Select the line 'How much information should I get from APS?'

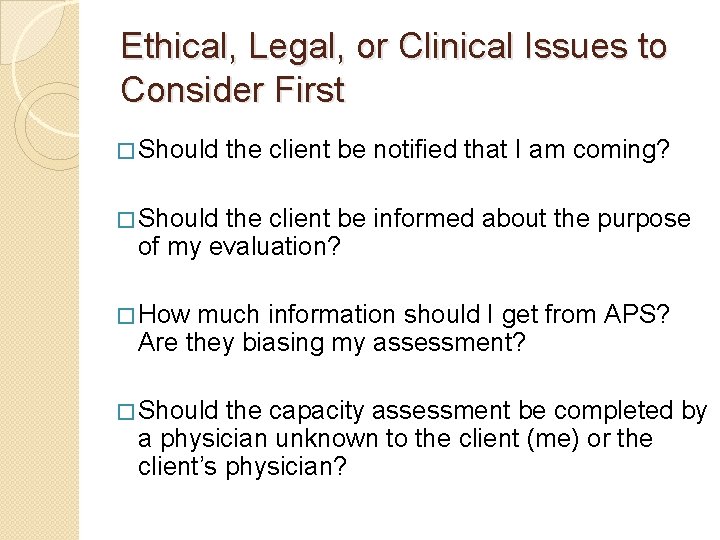tap(404, 315)
